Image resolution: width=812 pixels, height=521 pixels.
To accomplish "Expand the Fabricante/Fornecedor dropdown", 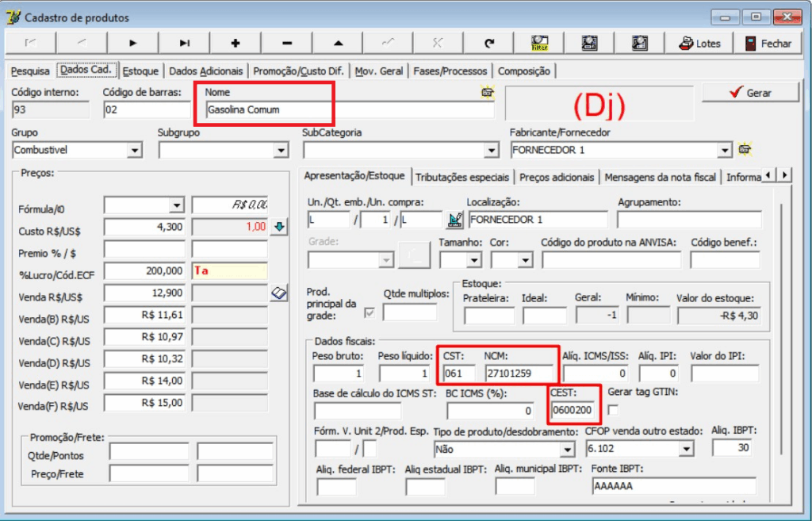I will [724, 150].
